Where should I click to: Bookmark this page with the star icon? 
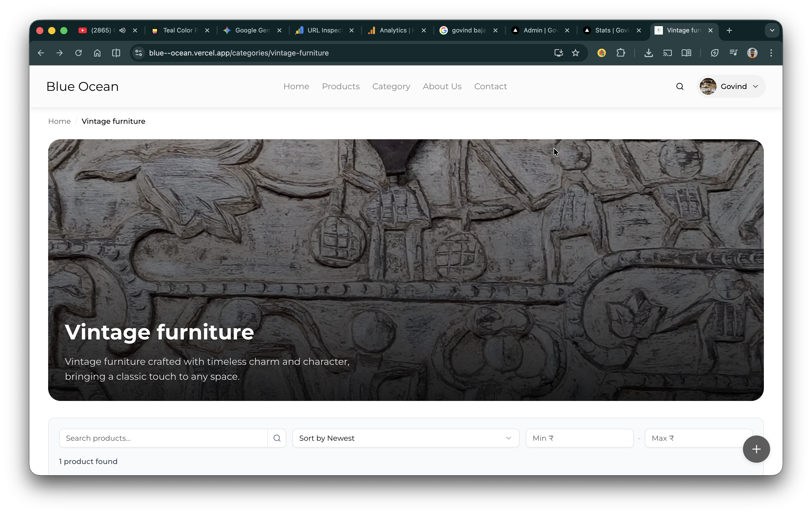[576, 53]
